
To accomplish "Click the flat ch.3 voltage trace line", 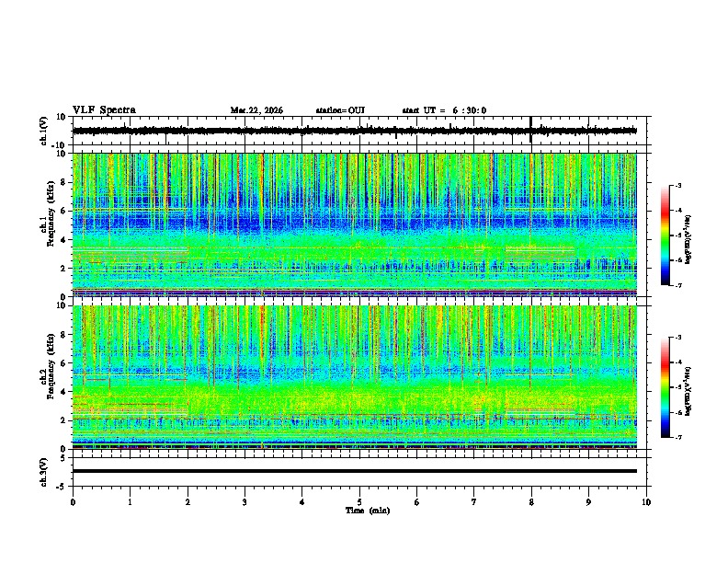I will pyautogui.click(x=355, y=471).
